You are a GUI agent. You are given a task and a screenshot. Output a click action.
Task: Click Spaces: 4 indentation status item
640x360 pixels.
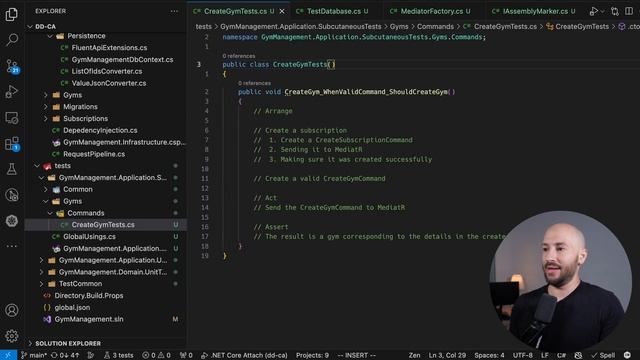point(489,355)
